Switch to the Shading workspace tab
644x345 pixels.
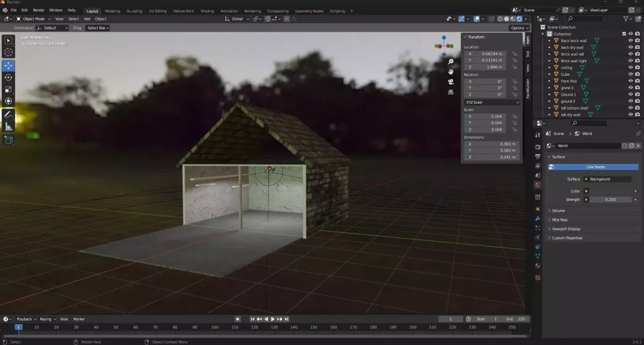pos(207,11)
